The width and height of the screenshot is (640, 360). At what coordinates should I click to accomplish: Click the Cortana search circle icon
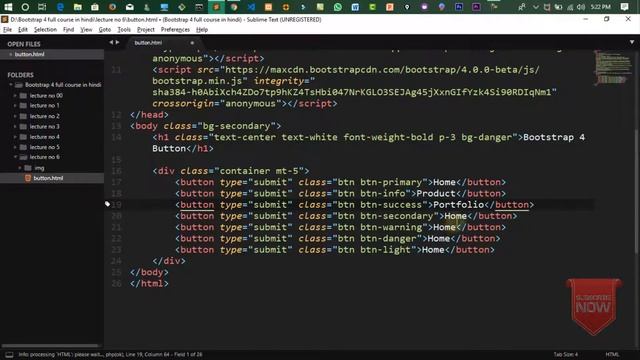25,7
